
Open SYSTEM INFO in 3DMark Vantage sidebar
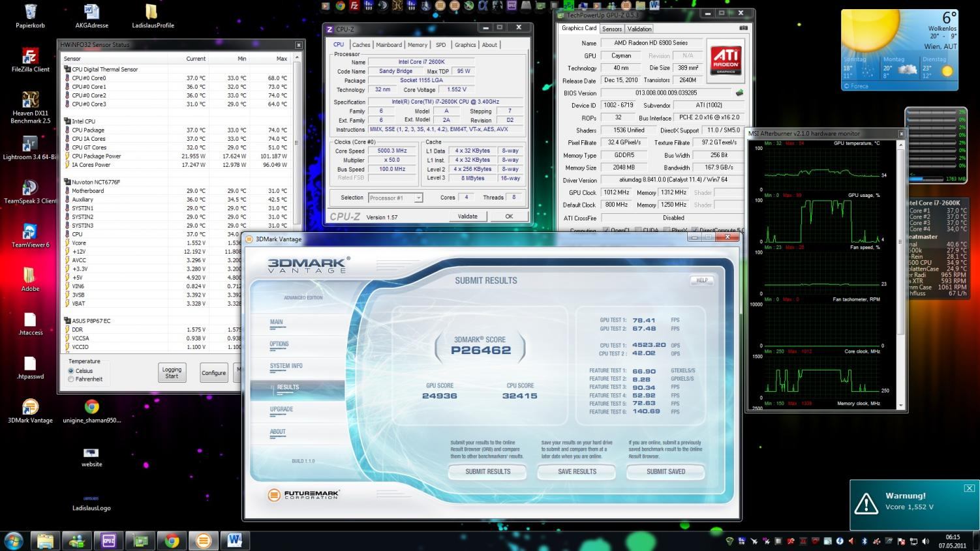(286, 366)
